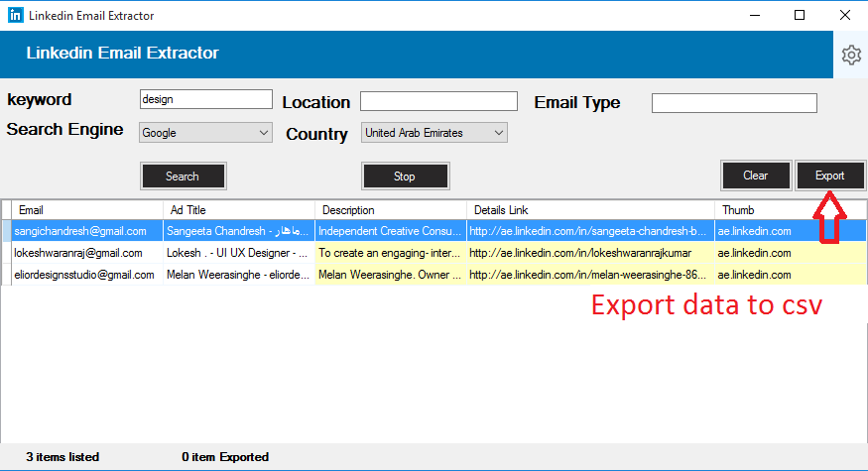This screenshot has width=868, height=471.
Task: Sort by the Ad Title column header
Action: click(x=239, y=210)
